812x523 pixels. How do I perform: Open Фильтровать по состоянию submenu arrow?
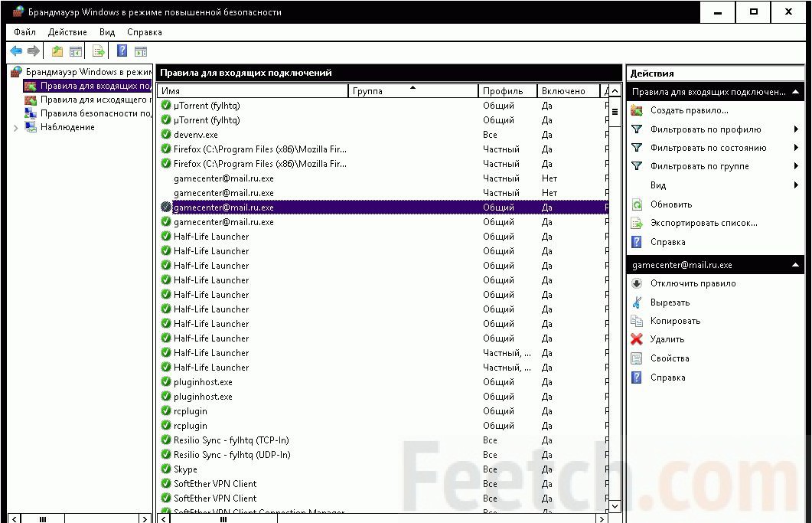796,148
